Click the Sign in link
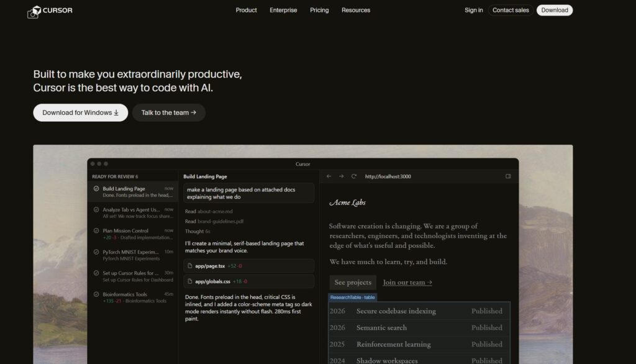Viewport: 636px width, 364px height. (473, 10)
